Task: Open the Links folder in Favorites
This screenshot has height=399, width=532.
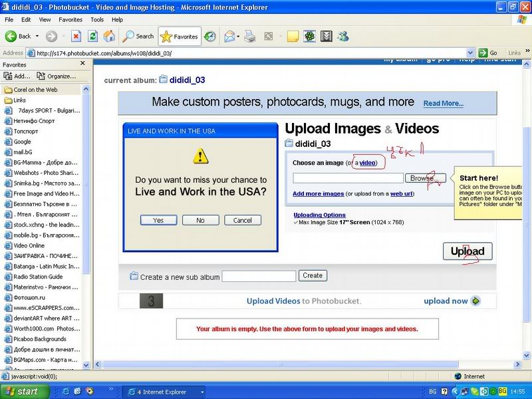Action: click(20, 100)
